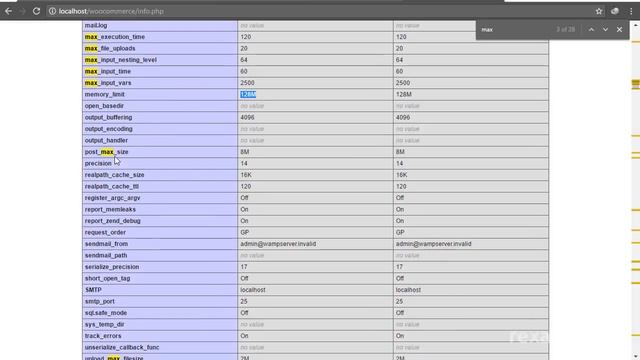The image size is (640, 360).
Task: Click the sendmail_from directive
Action: click(106, 244)
